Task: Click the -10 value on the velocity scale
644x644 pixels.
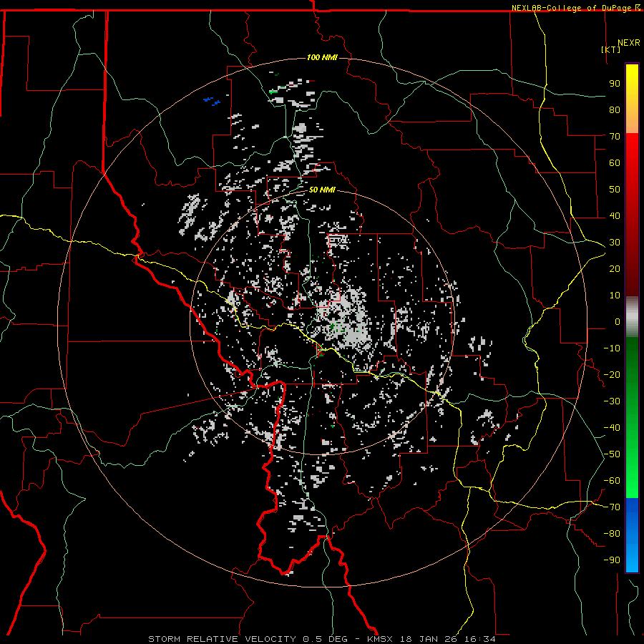Action: pyautogui.click(x=612, y=348)
